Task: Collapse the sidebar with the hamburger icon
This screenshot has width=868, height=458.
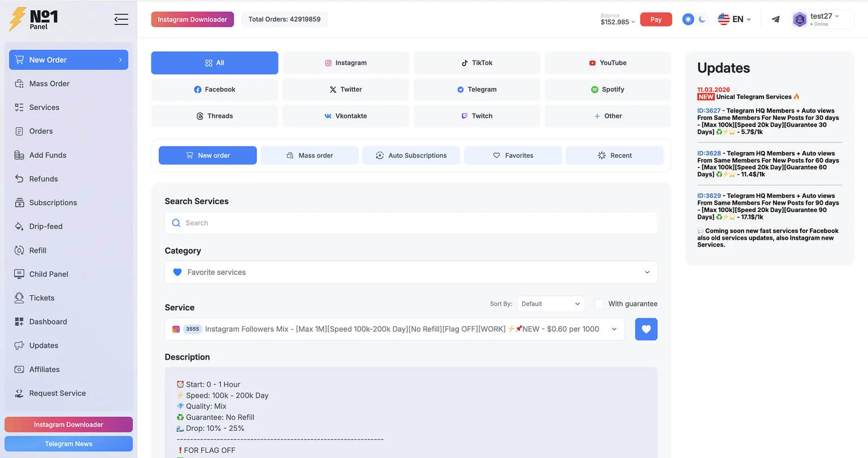Action: point(121,19)
